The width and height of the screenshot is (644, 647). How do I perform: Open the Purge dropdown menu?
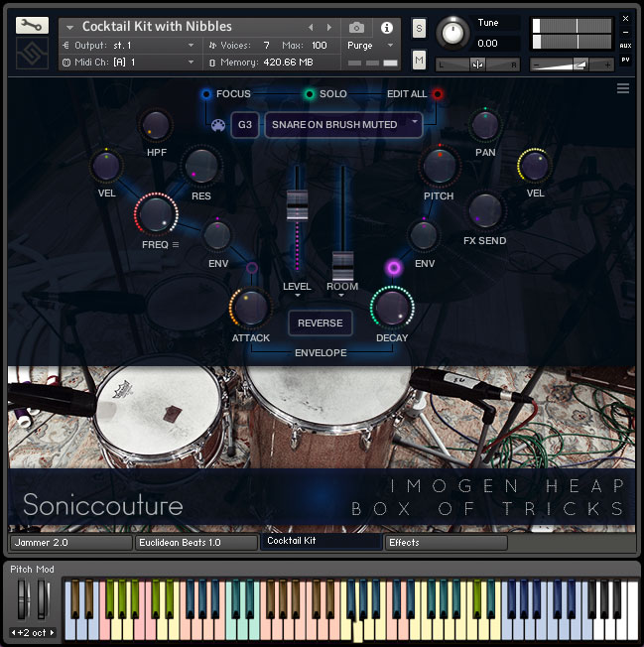370,46
